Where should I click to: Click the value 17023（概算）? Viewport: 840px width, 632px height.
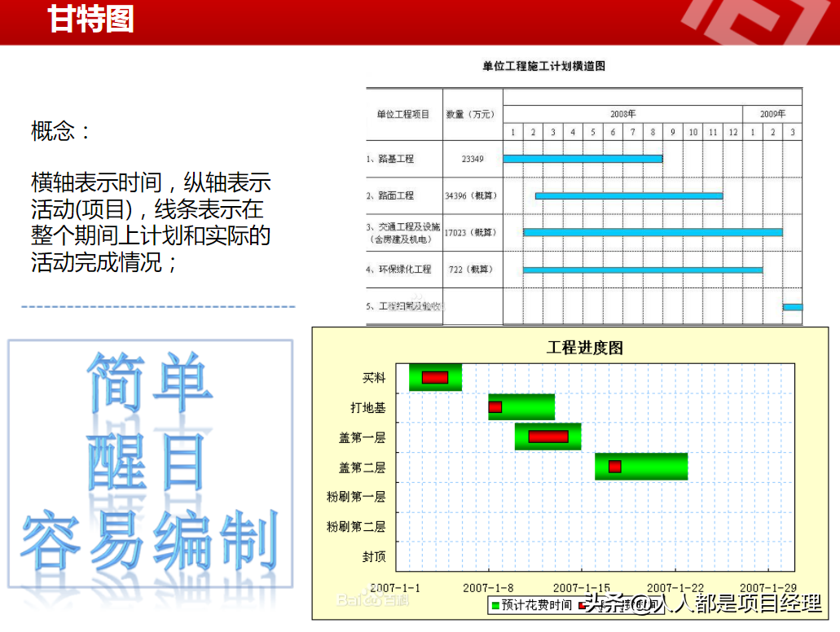(472, 232)
